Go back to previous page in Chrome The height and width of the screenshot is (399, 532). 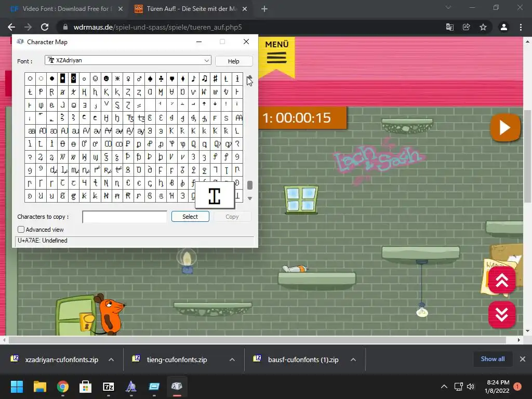pos(11,27)
